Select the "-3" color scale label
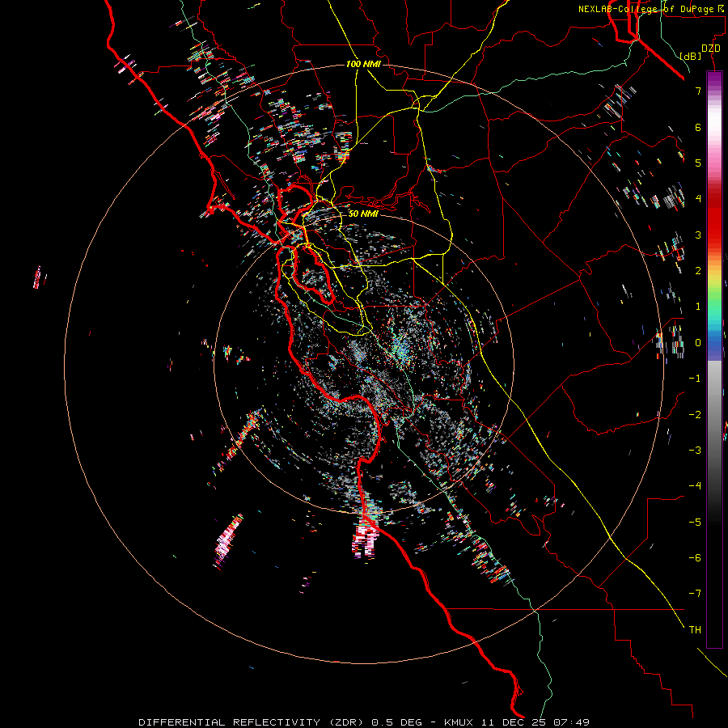Viewport: 728px width, 728px height. point(695,451)
